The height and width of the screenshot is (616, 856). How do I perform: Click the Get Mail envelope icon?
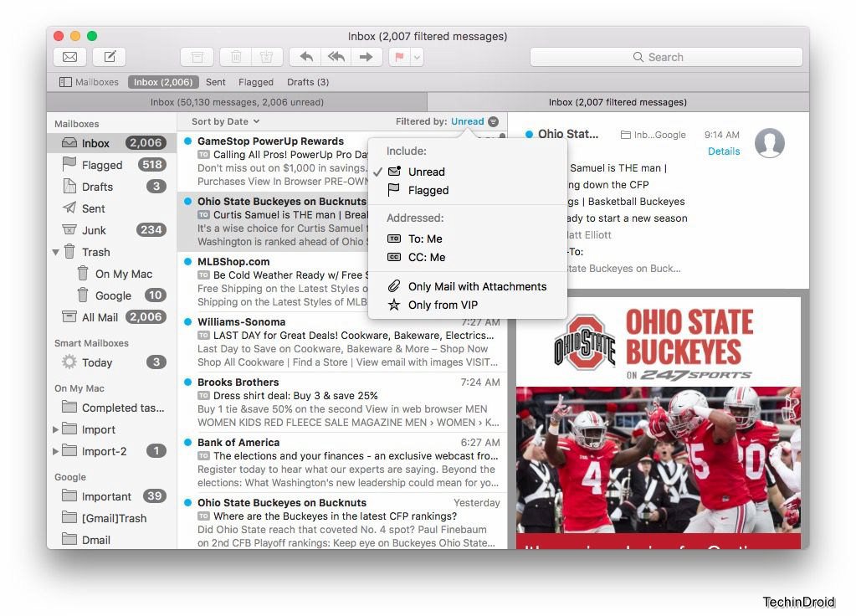coord(70,57)
